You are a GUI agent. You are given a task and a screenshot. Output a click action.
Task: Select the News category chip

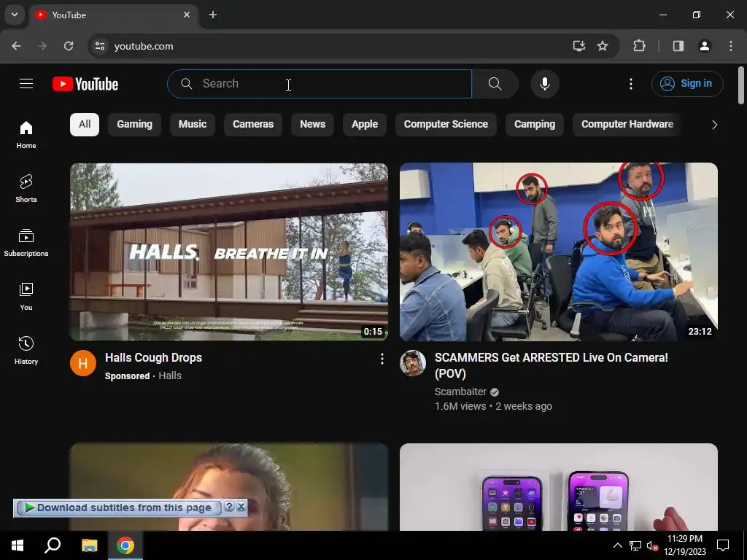coord(312,124)
